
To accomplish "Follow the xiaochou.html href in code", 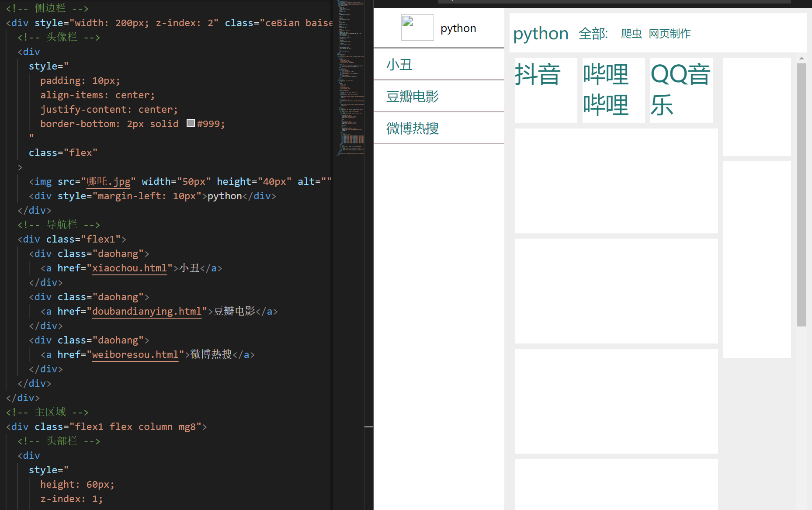I will click(129, 268).
